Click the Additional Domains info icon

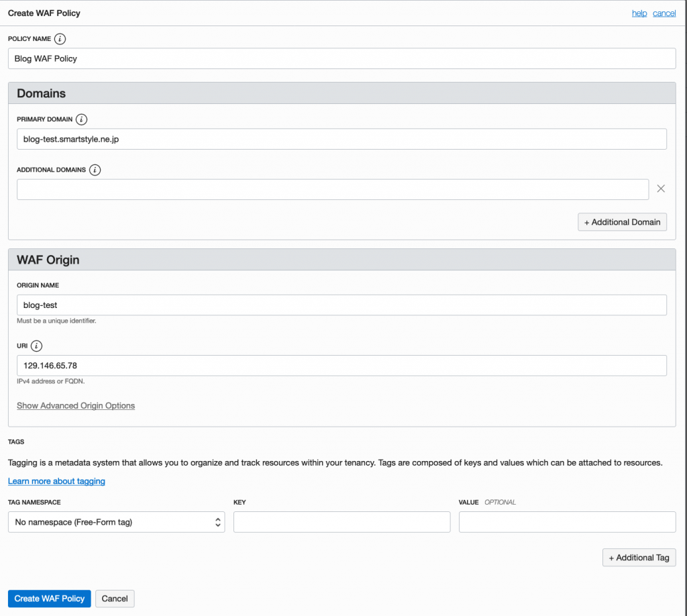(95, 170)
